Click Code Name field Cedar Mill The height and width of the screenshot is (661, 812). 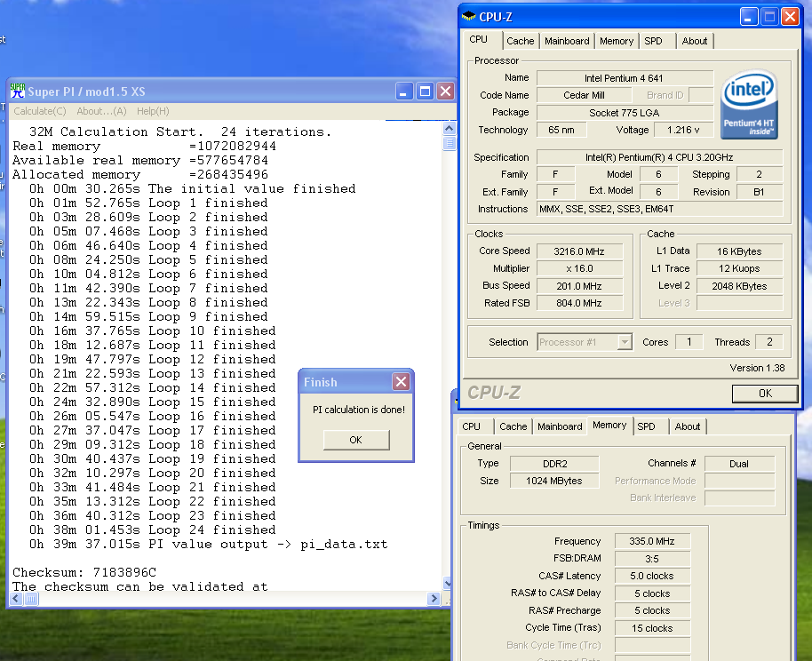585,95
